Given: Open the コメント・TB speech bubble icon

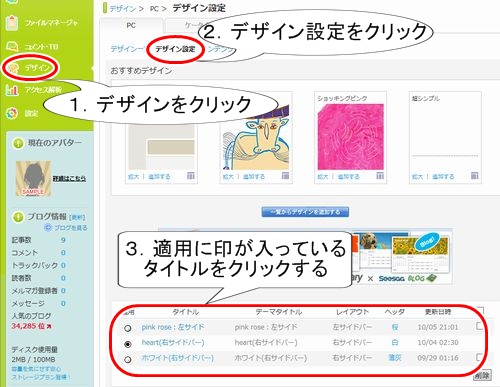Looking at the screenshot, I should pos(12,46).
